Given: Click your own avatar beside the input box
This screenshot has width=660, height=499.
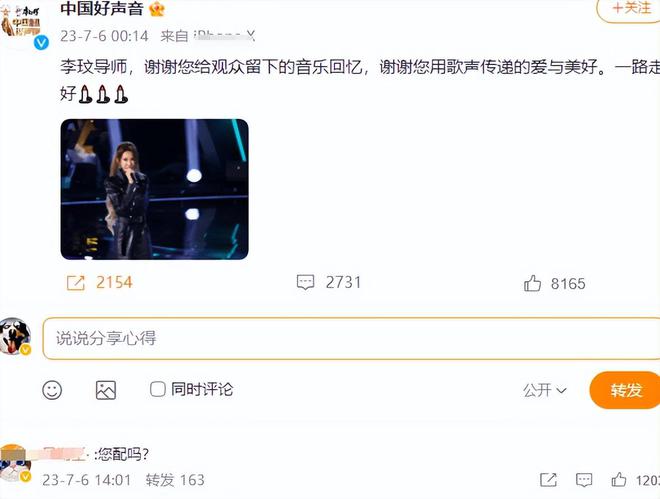Looking at the screenshot, I should (x=16, y=336).
